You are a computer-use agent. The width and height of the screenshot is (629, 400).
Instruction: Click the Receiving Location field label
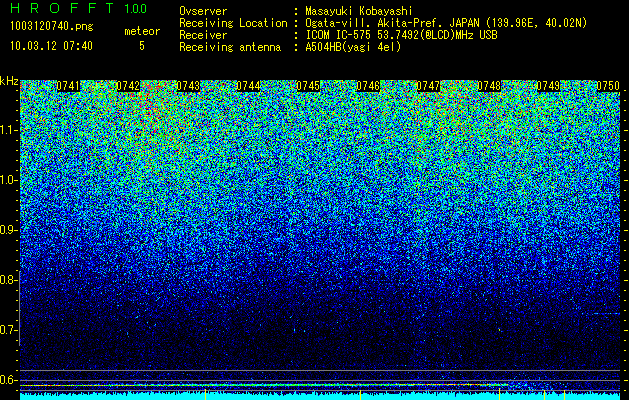[233, 23]
